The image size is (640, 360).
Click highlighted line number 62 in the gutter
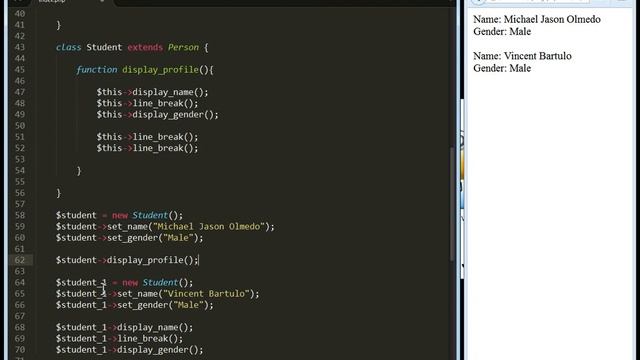click(20, 260)
